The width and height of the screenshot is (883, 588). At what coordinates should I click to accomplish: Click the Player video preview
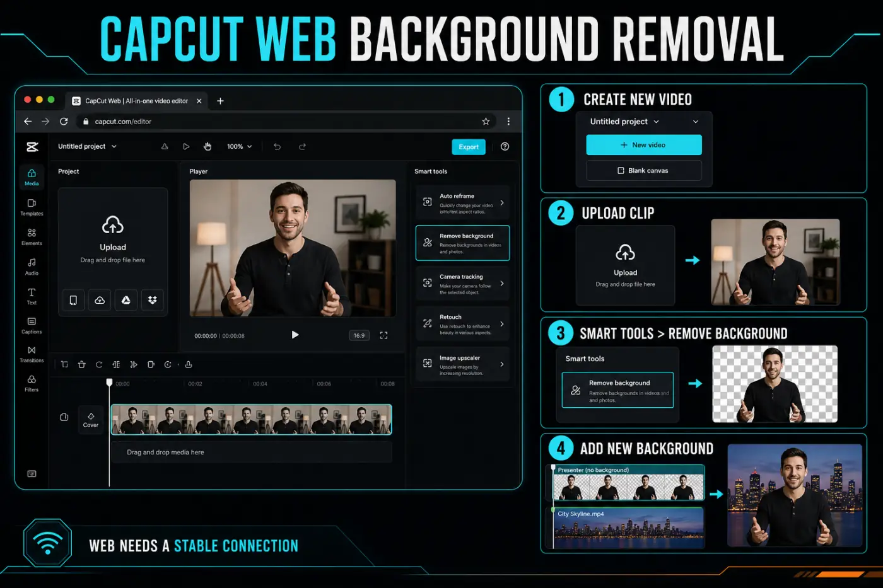pyautogui.click(x=293, y=248)
